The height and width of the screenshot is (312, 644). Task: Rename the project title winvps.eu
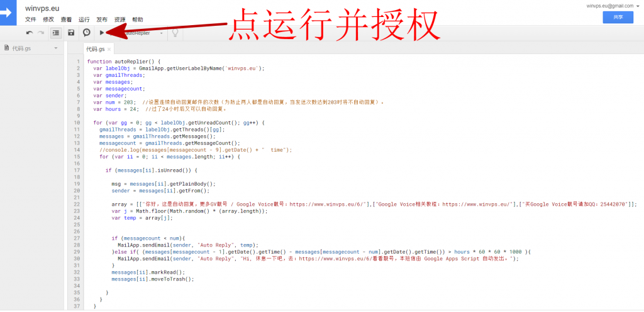pyautogui.click(x=42, y=8)
